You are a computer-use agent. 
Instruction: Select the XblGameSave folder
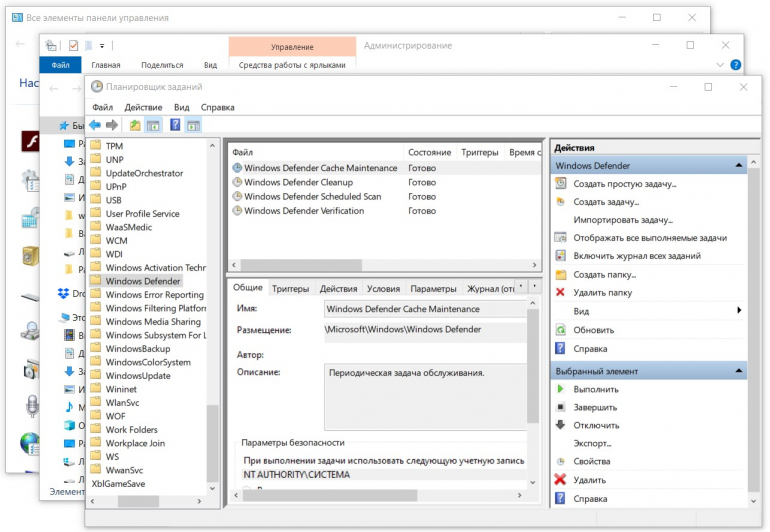118,484
